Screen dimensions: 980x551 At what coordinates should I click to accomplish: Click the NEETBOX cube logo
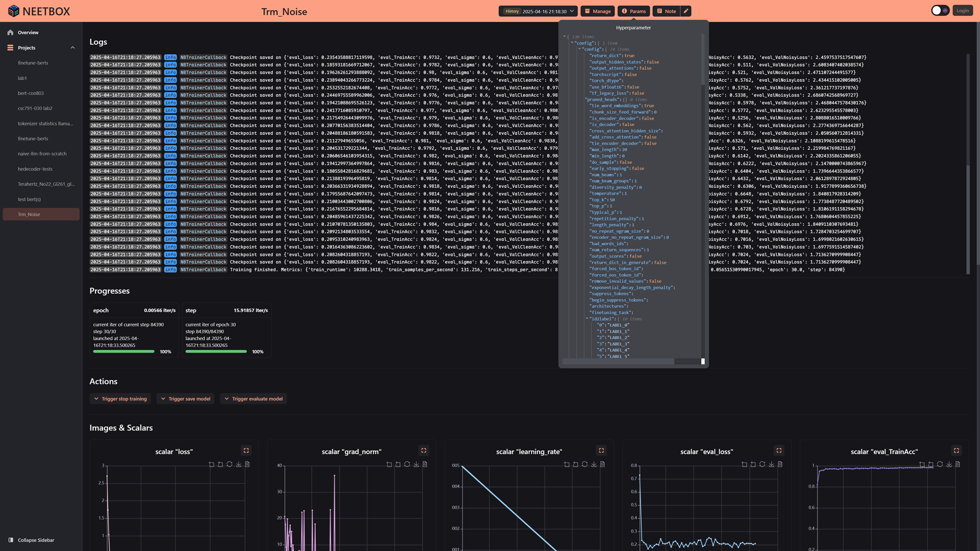click(x=13, y=11)
